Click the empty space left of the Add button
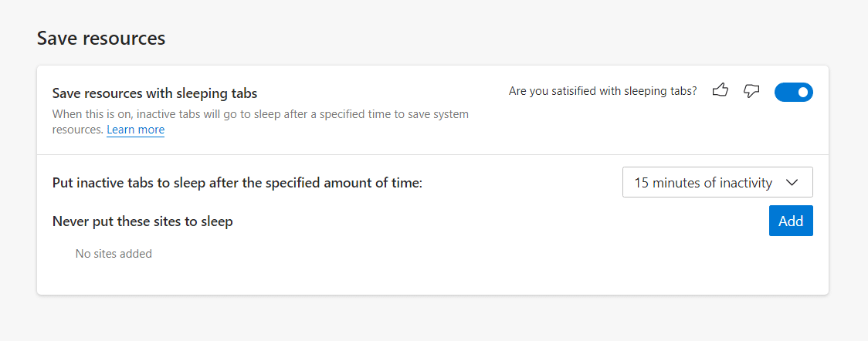 point(541,221)
